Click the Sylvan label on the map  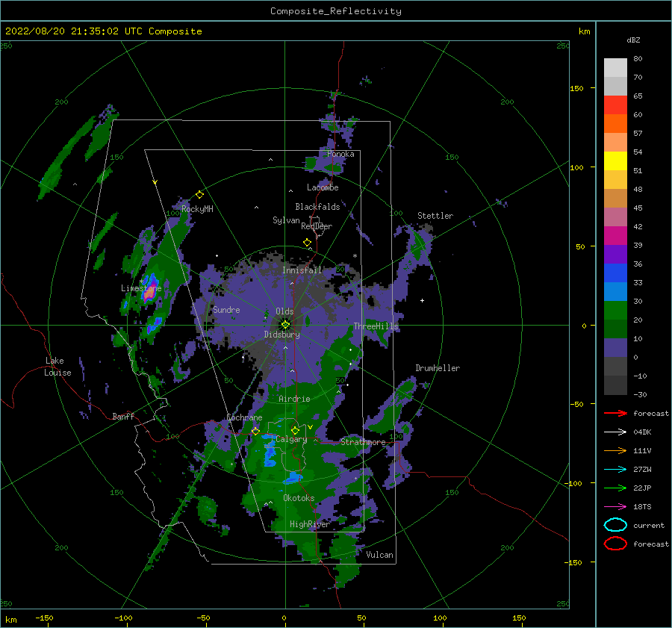pyautogui.click(x=286, y=220)
